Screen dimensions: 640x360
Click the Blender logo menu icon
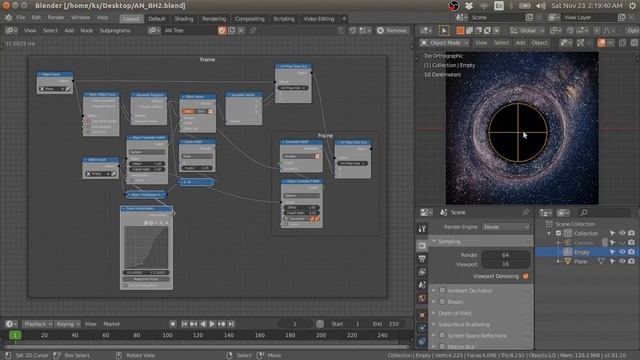coord(8,18)
